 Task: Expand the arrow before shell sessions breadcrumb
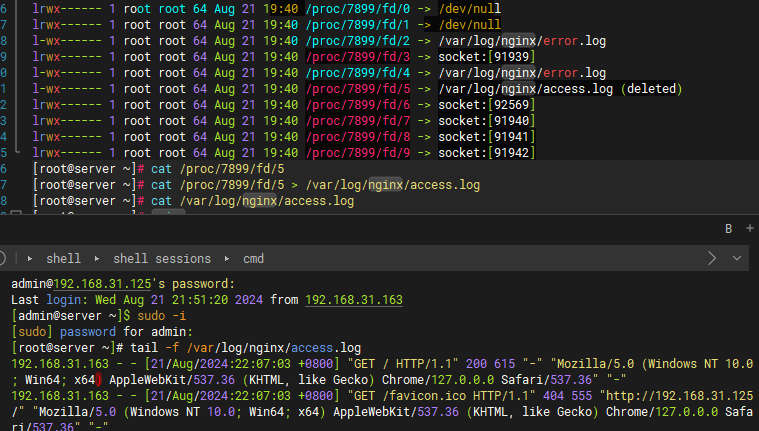click(x=97, y=259)
